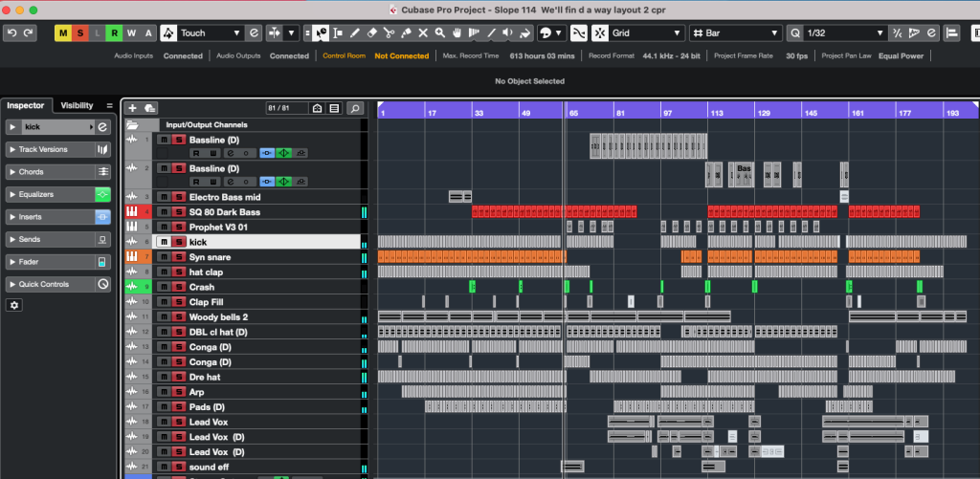
Task: Select the Scissors split tool
Action: pos(389,33)
